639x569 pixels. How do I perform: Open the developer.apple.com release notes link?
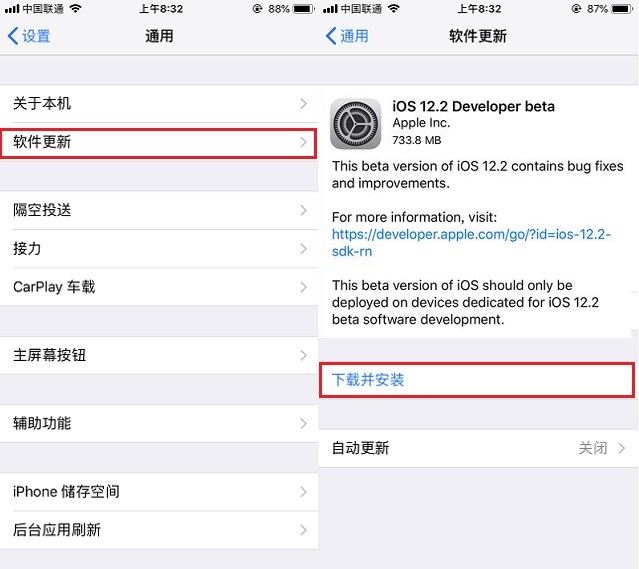click(471, 243)
